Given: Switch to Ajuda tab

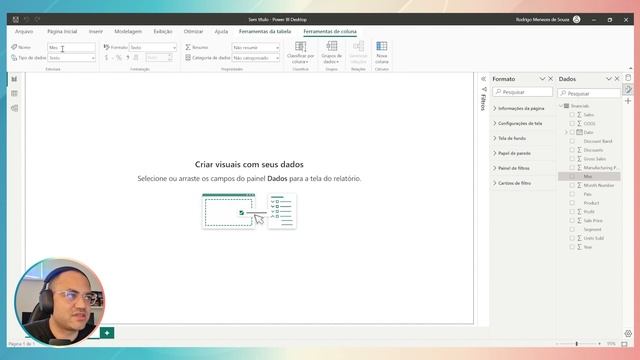Looking at the screenshot, I should click(x=221, y=31).
